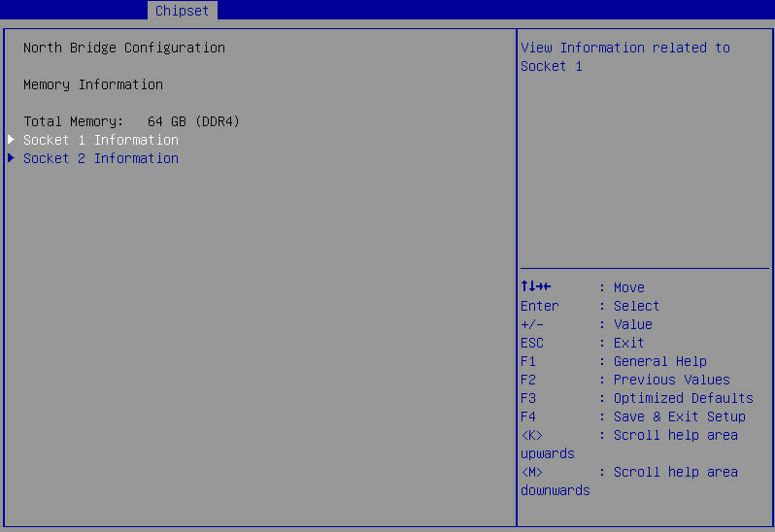Open Socket 2 Information submenu
This screenshot has height=532, width=775.
[101, 158]
